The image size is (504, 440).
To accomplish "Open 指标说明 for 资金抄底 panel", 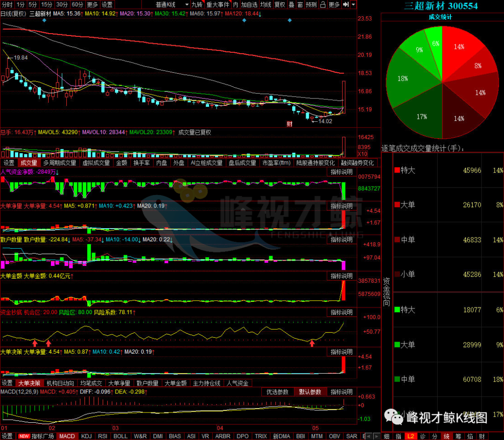I will point(342,312).
